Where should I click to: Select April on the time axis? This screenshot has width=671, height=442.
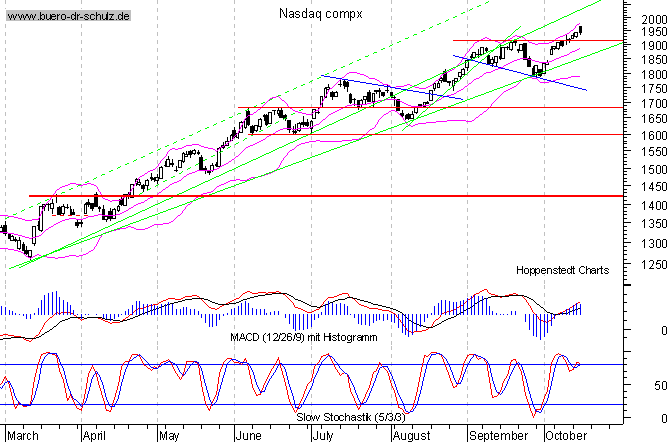(93, 436)
